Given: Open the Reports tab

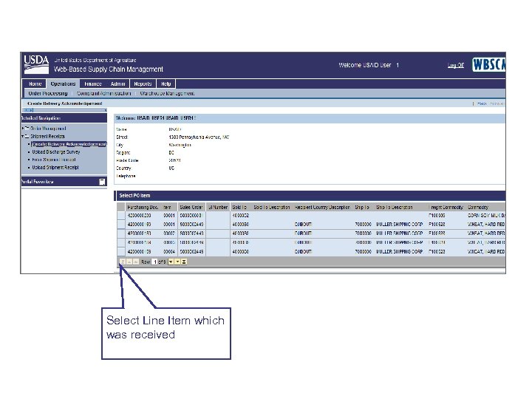Looking at the screenshot, I should point(143,83).
